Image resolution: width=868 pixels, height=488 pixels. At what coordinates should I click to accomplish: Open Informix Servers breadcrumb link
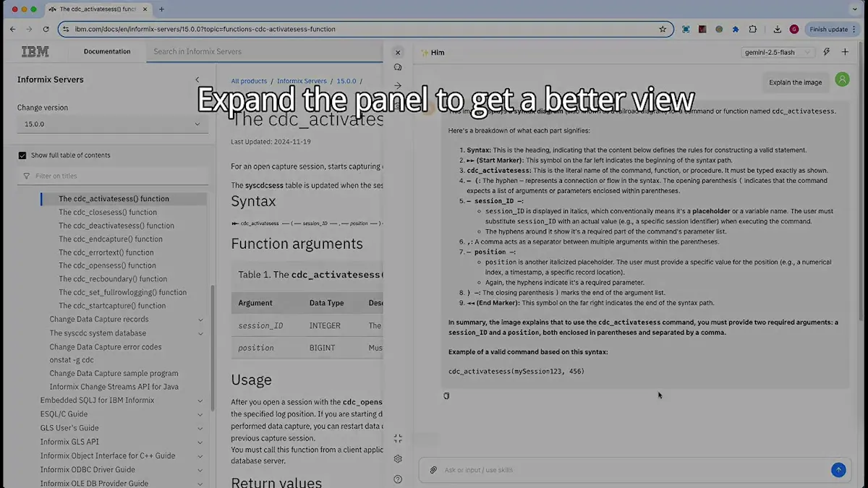[x=302, y=81]
